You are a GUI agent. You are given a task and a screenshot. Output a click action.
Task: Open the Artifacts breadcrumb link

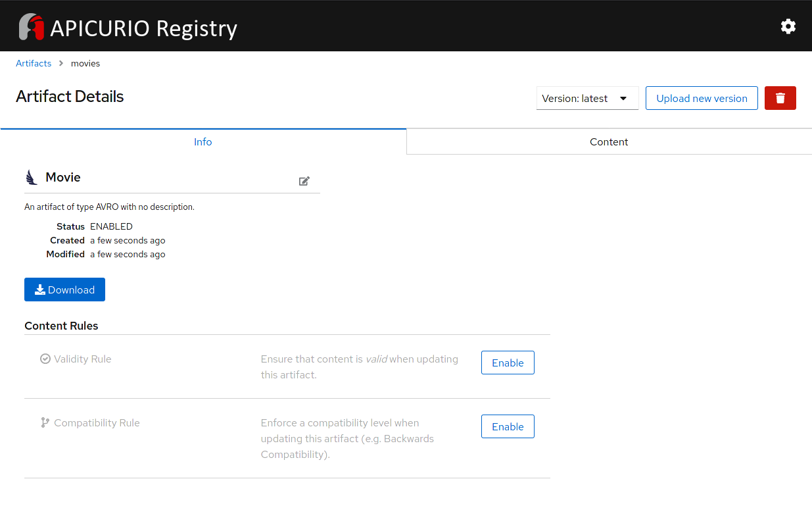(34, 63)
